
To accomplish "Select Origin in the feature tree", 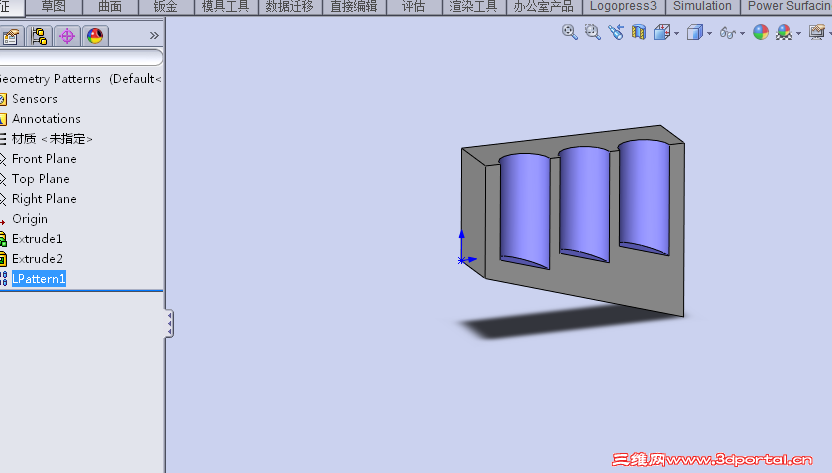I will point(30,219).
